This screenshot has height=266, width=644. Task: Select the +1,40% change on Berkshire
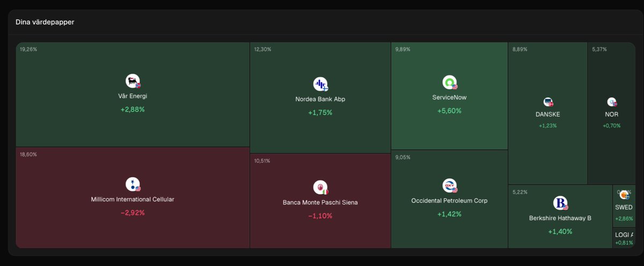(x=560, y=232)
